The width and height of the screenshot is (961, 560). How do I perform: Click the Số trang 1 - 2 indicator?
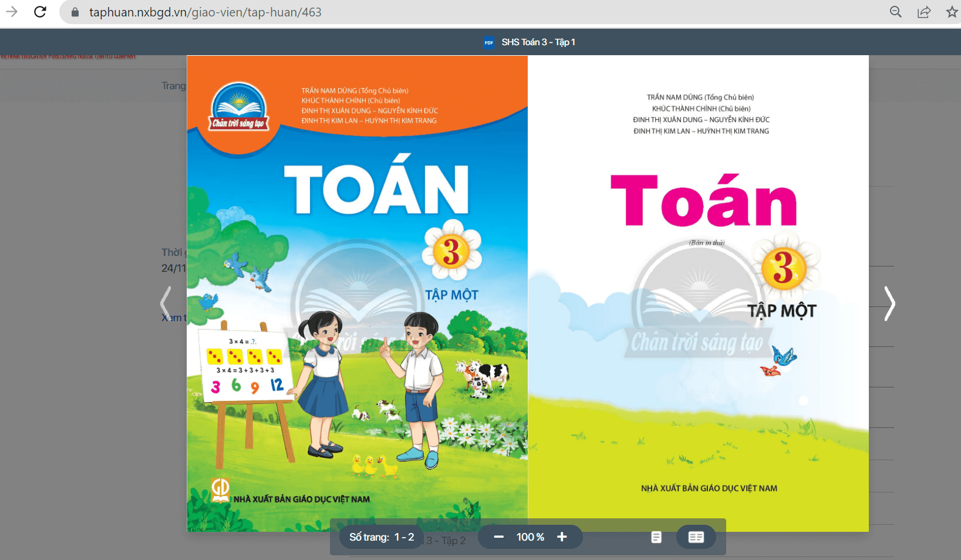(x=382, y=537)
